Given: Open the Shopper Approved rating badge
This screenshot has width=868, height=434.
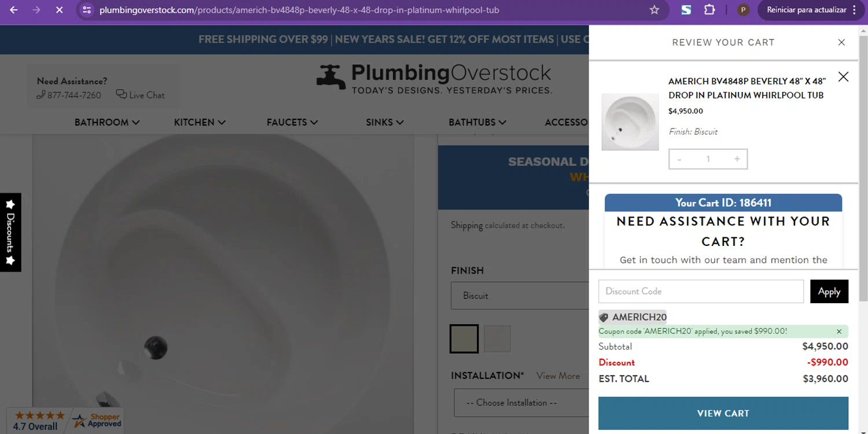Looking at the screenshot, I should [65, 421].
